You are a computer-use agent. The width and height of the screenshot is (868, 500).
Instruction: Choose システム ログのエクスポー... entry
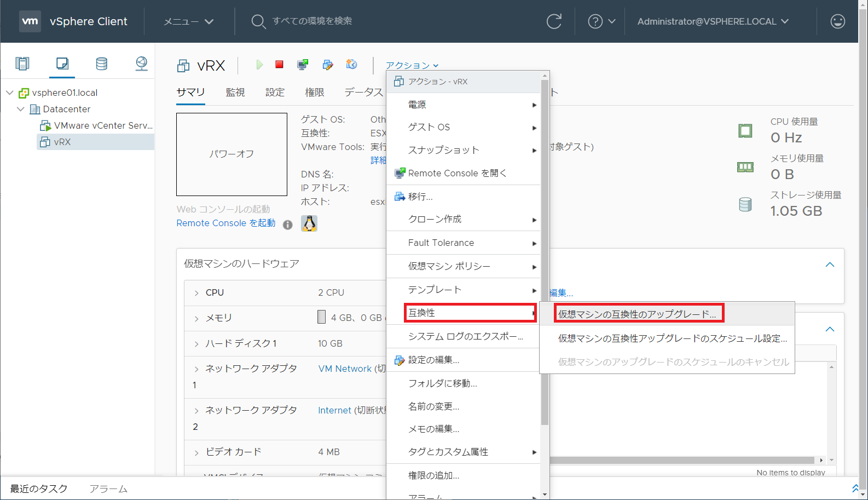click(464, 336)
